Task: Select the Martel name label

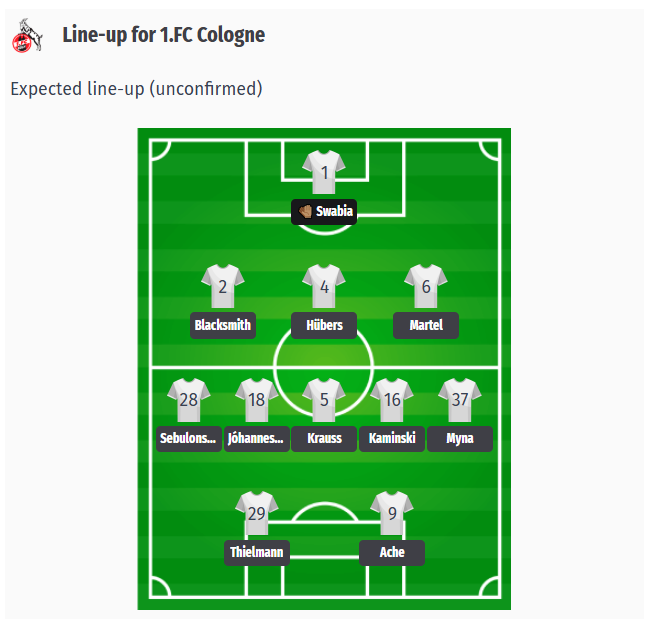Action: click(x=426, y=326)
